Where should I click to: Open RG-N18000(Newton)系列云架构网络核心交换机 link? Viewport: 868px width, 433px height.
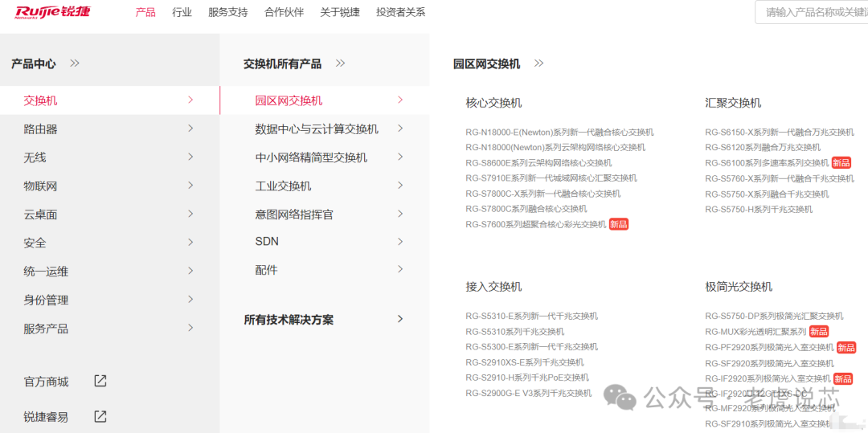555,147
